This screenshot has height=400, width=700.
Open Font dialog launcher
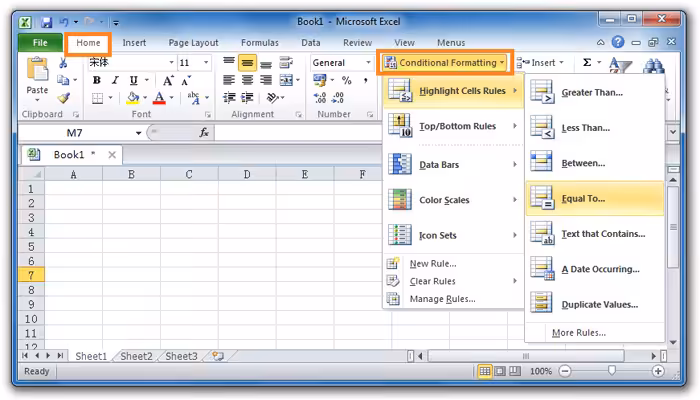[x=208, y=115]
